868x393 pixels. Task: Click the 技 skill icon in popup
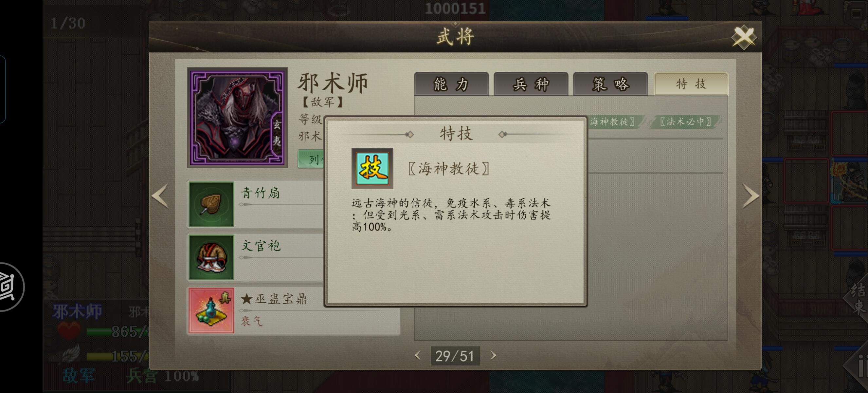(x=372, y=168)
